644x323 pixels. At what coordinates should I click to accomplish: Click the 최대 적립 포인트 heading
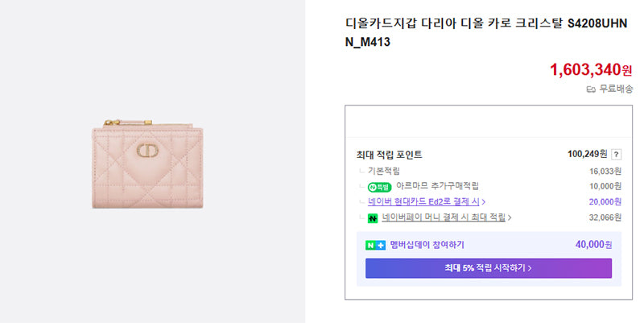[x=389, y=155]
